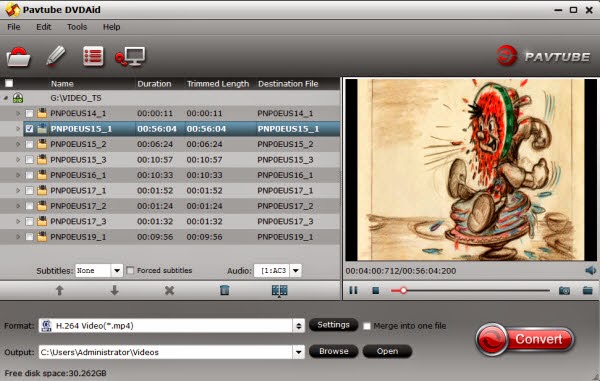Clear the list with trash icon
Image resolution: width=600 pixels, height=381 pixels.
click(225, 290)
